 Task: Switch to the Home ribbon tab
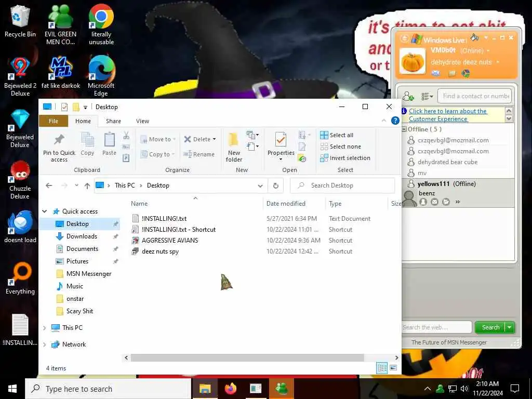click(x=83, y=121)
